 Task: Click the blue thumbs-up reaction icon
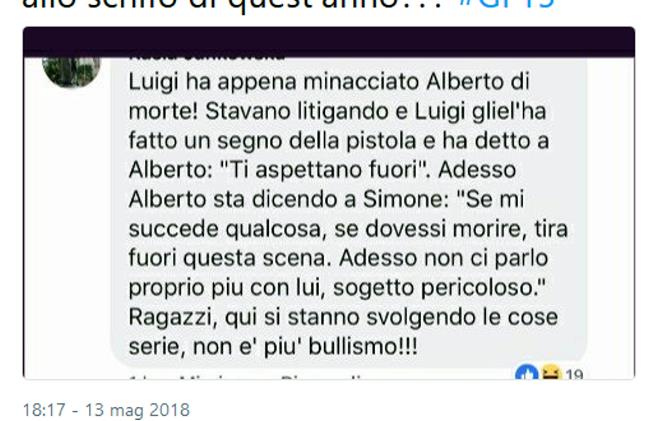click(x=526, y=372)
